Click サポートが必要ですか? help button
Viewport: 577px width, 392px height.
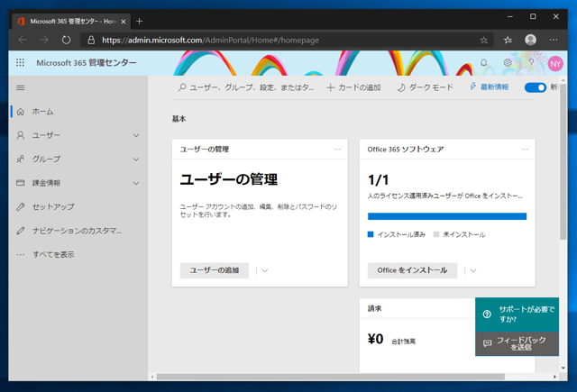pos(517,315)
